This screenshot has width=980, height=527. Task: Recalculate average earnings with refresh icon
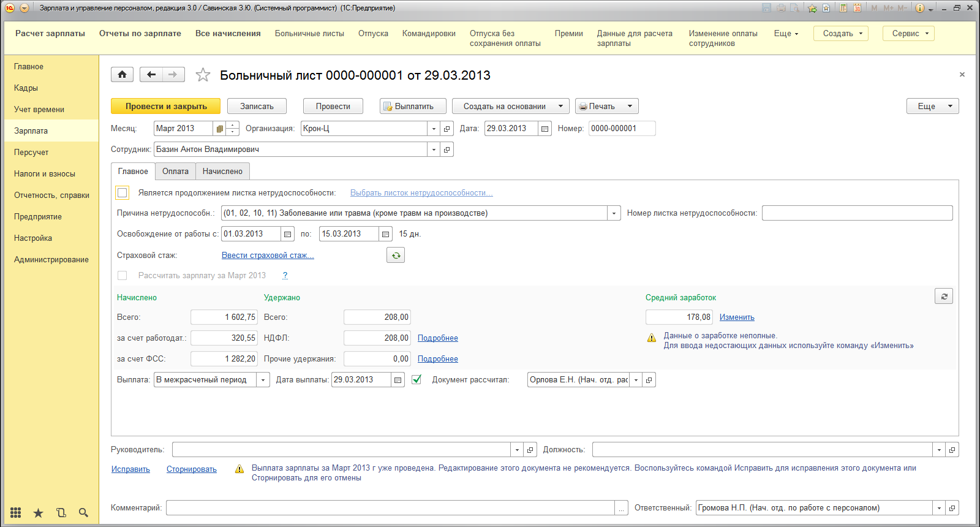point(944,297)
